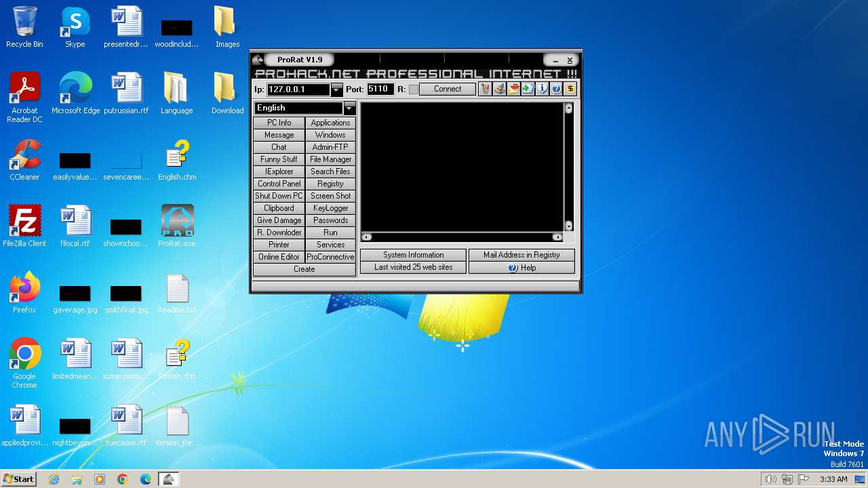Click the Admin-FTP button
This screenshot has width=868, height=488.
[330, 147]
